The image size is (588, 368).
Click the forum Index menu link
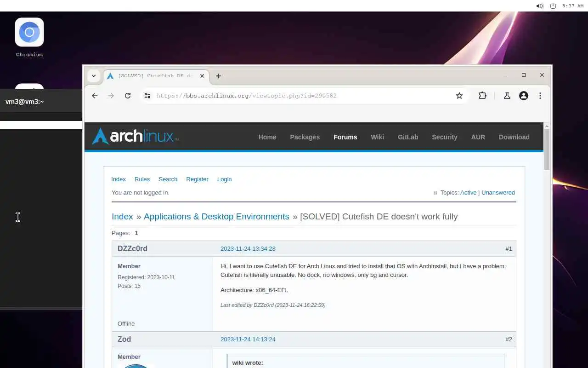[119, 179]
